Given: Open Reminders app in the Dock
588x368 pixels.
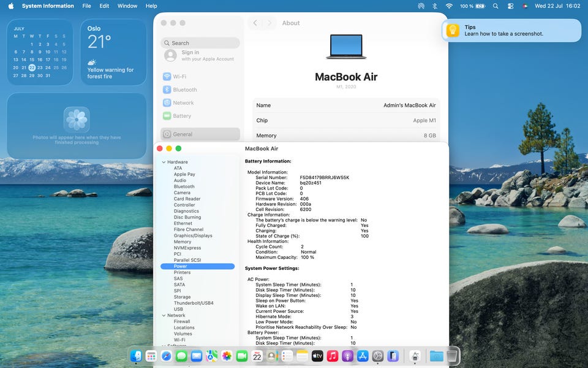Looking at the screenshot, I should tap(287, 356).
